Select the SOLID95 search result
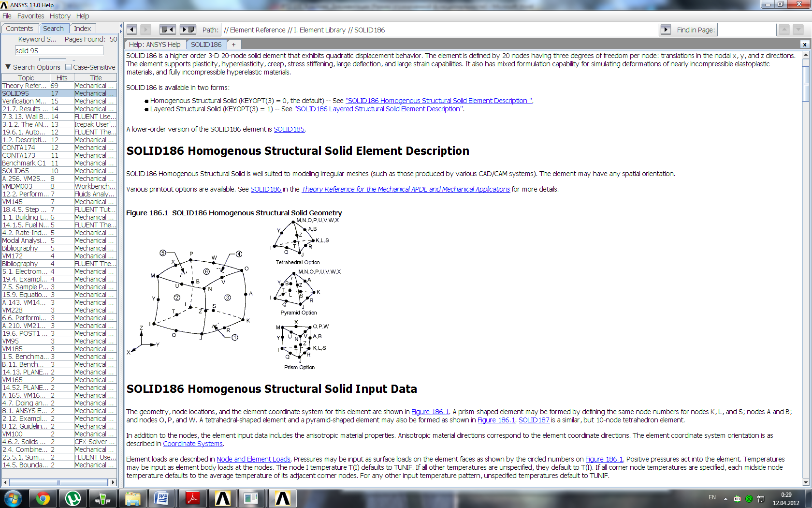This screenshot has width=812, height=508. [59, 93]
